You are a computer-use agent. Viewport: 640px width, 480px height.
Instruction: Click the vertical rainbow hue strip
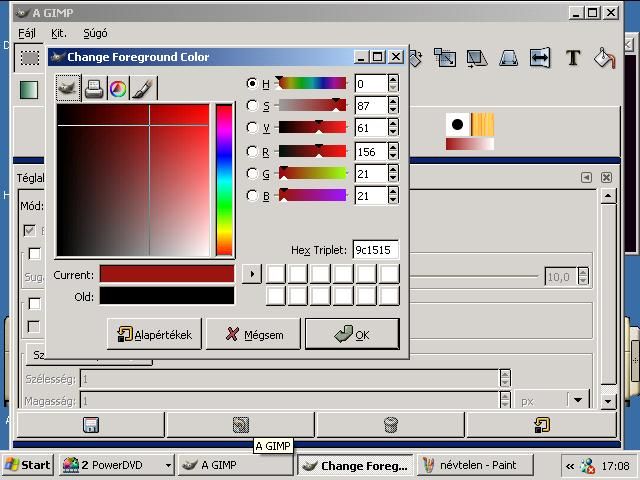tap(224, 180)
